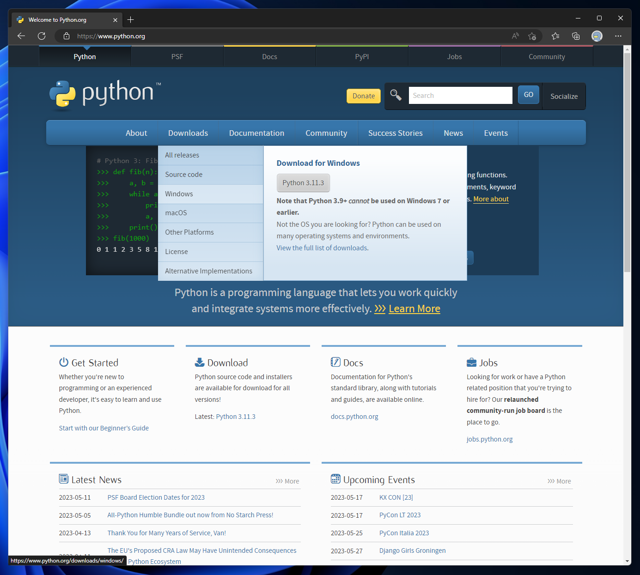Choose License in Downloads submenu

tap(211, 252)
